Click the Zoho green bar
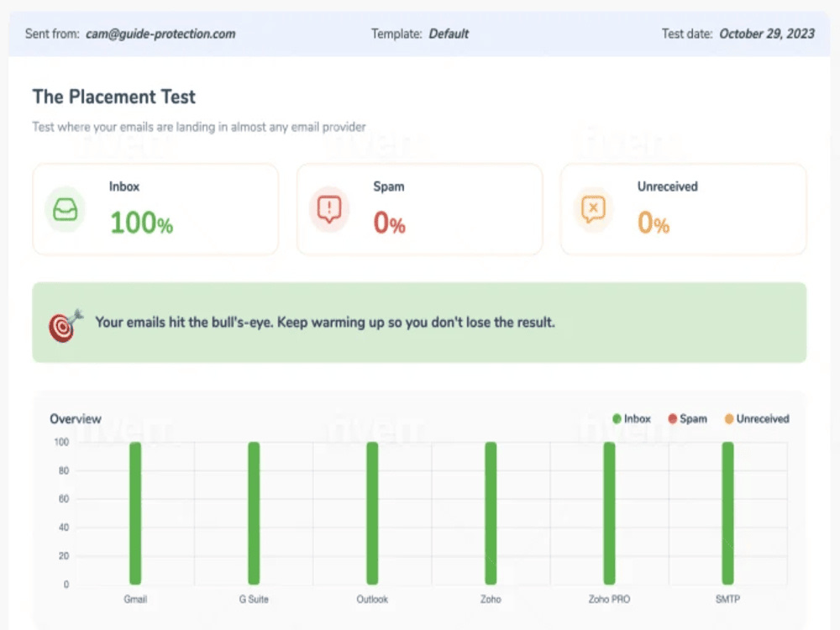Image resolution: width=840 pixels, height=630 pixels. tap(491, 513)
